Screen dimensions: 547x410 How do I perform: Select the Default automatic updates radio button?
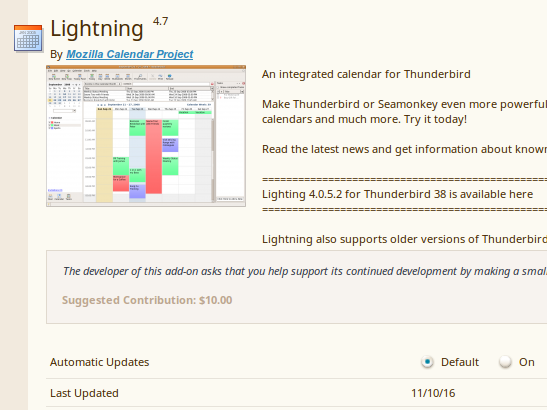427,362
